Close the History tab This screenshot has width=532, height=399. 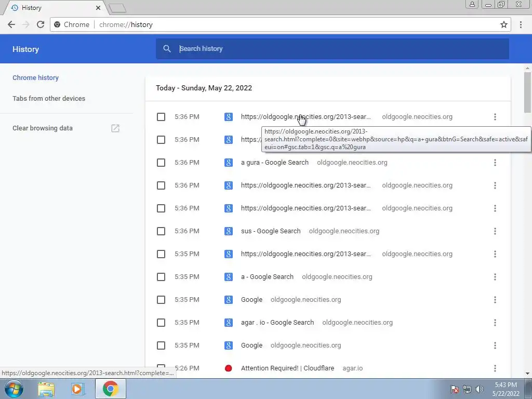[98, 7]
